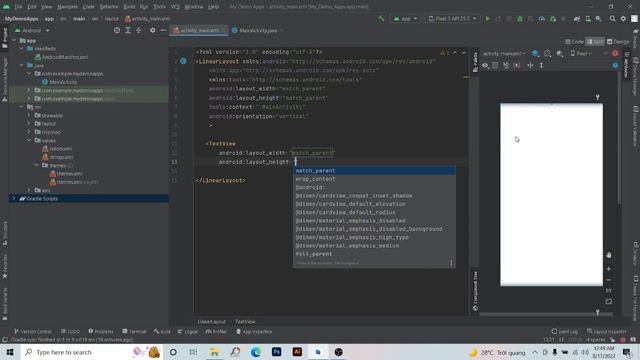The width and height of the screenshot is (640, 360).
Task: Collapse all in Project panel toolbar
Action: pyautogui.click(x=139, y=30)
